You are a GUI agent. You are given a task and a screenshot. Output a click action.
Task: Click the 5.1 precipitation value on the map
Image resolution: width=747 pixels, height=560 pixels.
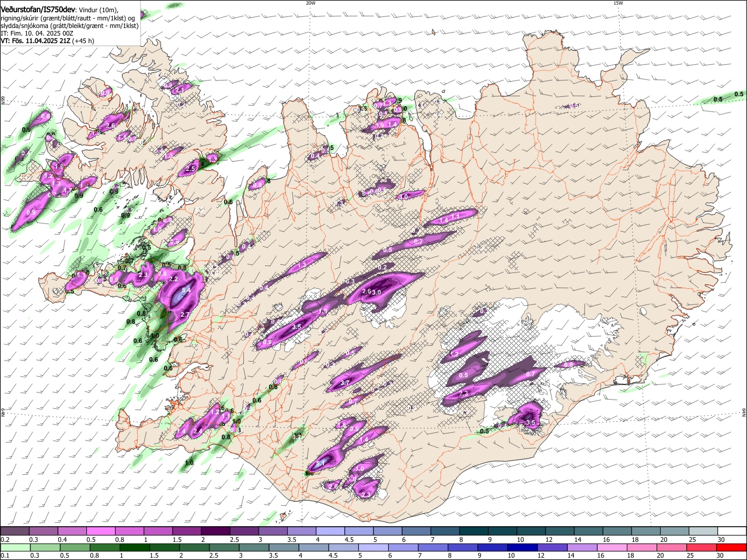(320, 464)
